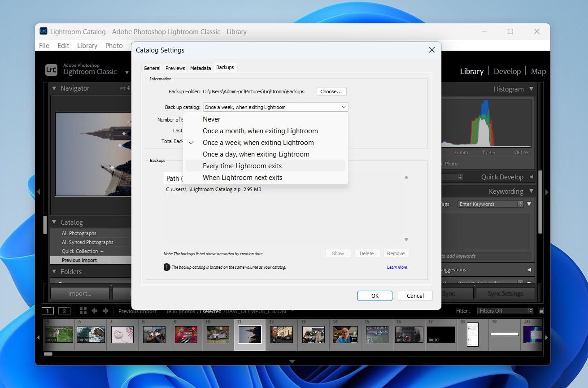This screenshot has width=588, height=388.
Task: Choose 'Once a month, when exiting Lightroom'
Action: coord(266,131)
